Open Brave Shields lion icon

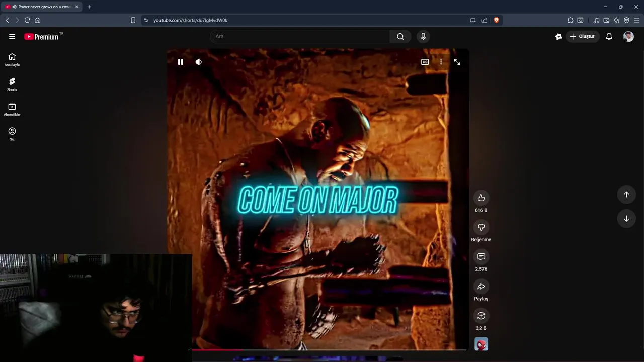[496, 20]
